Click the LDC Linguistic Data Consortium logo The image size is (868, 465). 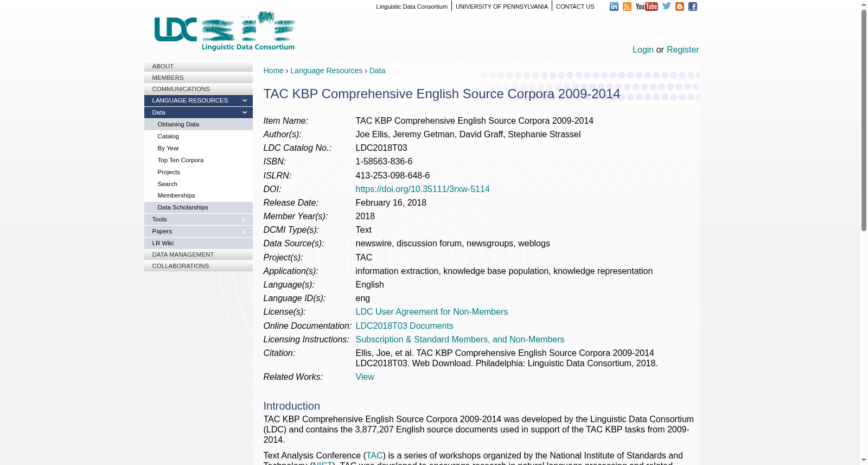(225, 31)
